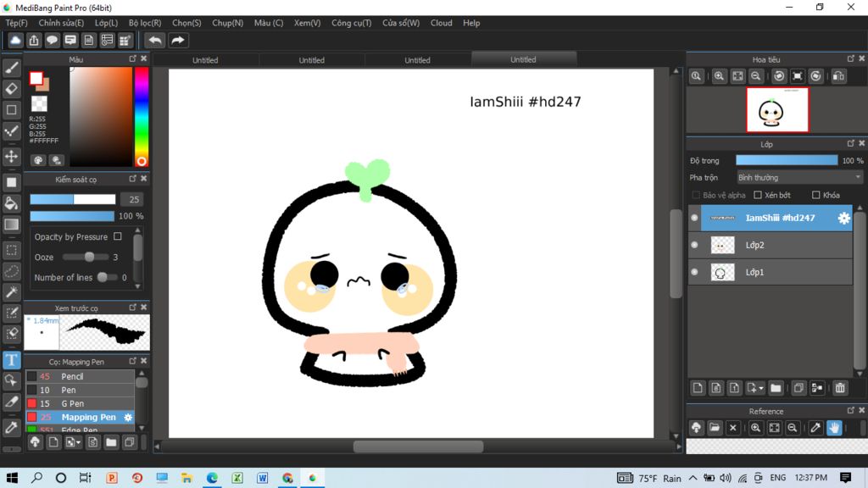868x488 pixels.
Task: Toggle Bảo vệ alpha checkbox
Action: (x=696, y=196)
